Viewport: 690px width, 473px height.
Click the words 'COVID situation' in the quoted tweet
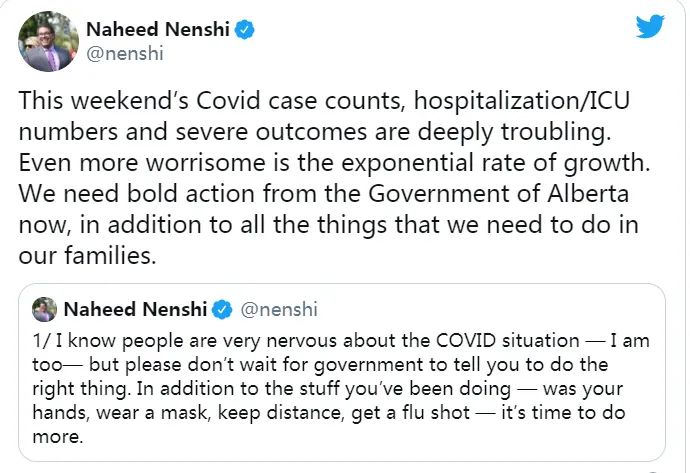click(508, 341)
